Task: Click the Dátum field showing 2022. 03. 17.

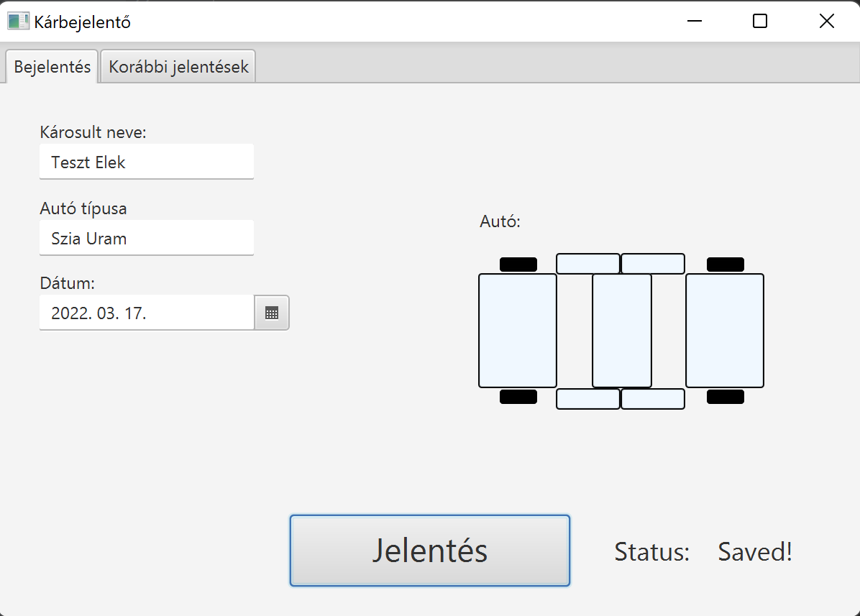Action: 147,313
